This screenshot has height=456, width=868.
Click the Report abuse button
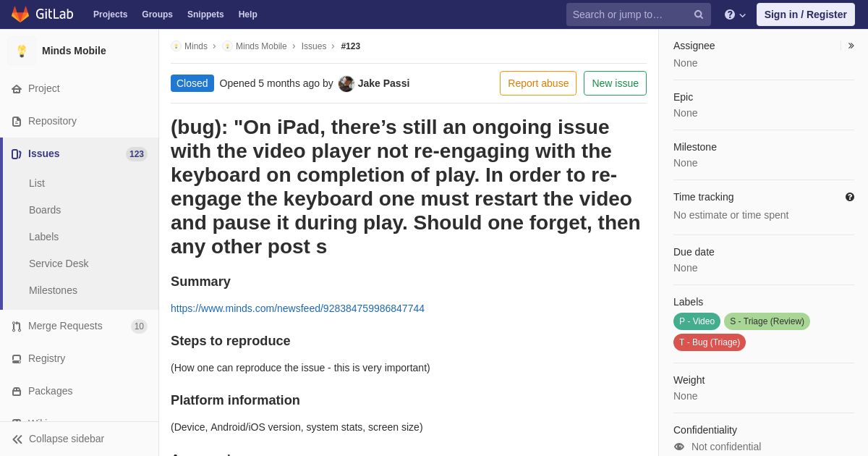click(x=538, y=83)
